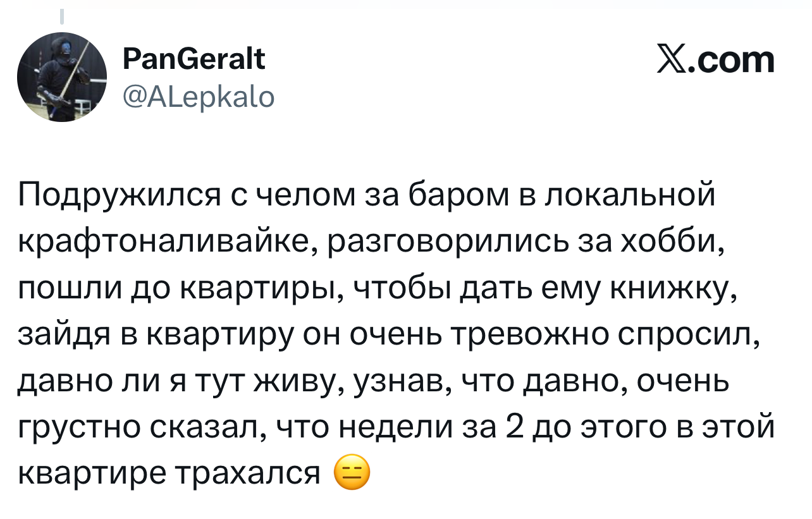Click the ".com" text beside X logo
The image size is (812, 519).
pos(730,61)
